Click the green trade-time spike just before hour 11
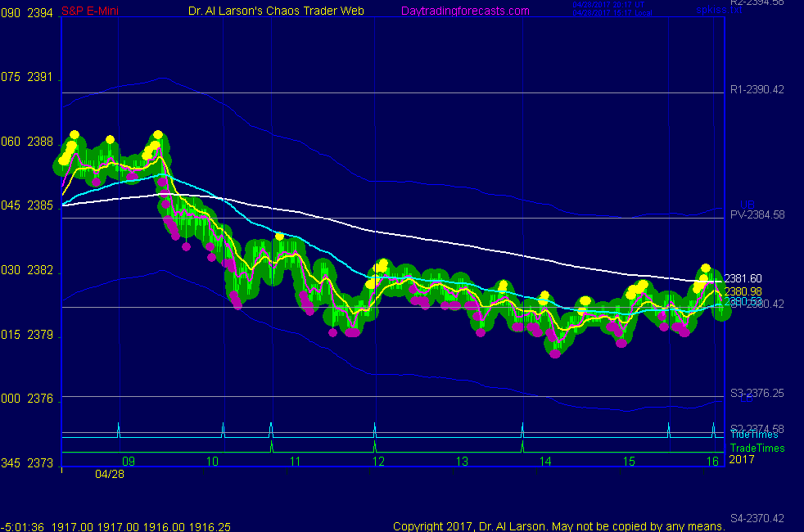Screen dimensions: 804x532 click(271, 446)
